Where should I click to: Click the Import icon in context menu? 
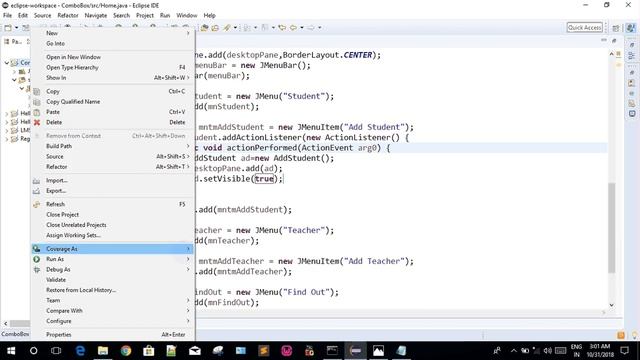[x=37, y=180]
